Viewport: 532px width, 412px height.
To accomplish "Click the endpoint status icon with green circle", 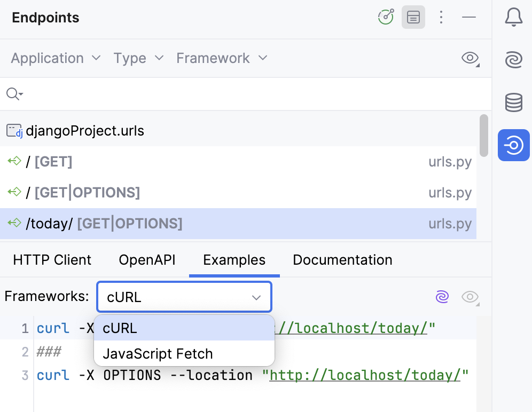I will (x=386, y=17).
